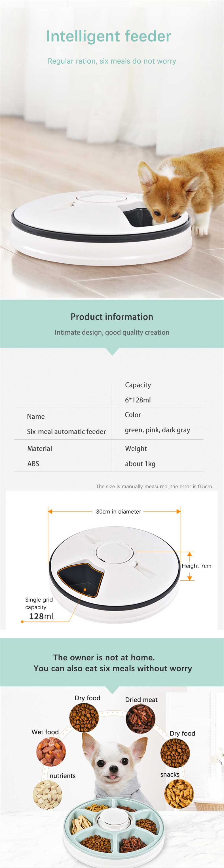Click the "ABS" material value
224x868 pixels.
click(x=33, y=464)
